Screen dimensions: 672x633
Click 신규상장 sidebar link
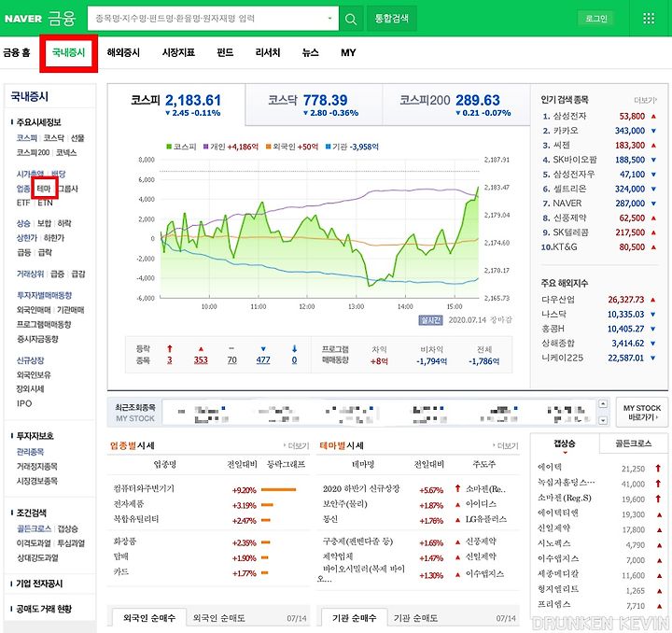pyautogui.click(x=30, y=360)
